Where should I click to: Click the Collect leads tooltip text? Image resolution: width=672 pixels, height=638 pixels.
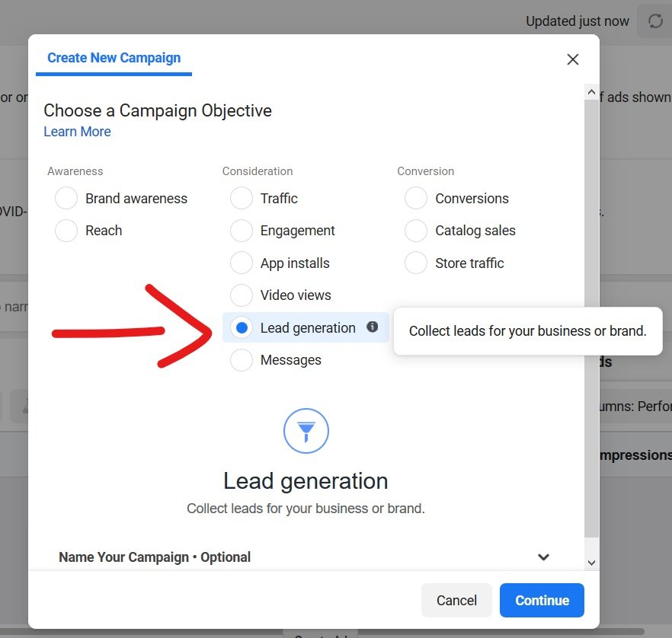pos(527,331)
